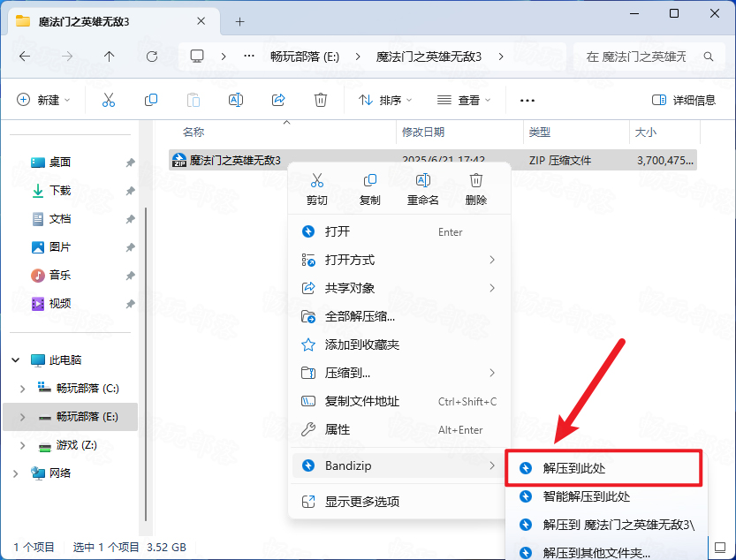Click 显示更多选项
736x560 pixels.
pos(399,502)
